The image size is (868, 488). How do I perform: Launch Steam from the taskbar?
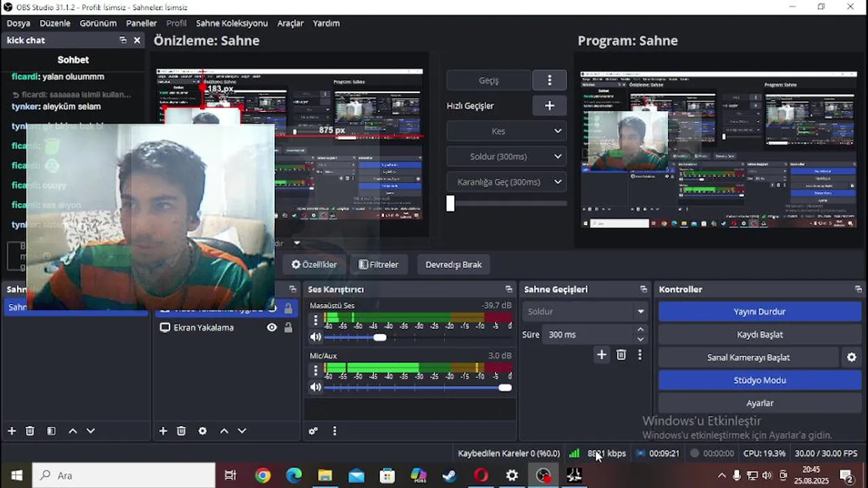[450, 476]
